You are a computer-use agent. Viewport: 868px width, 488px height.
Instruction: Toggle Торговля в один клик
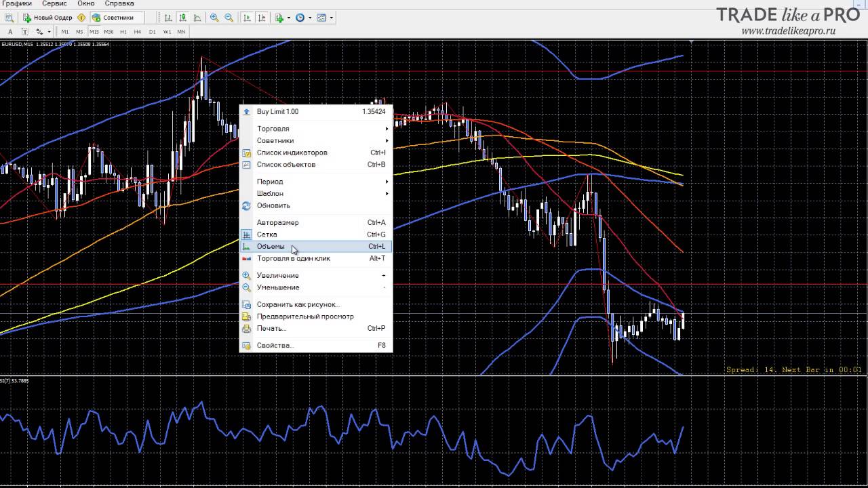(x=315, y=258)
